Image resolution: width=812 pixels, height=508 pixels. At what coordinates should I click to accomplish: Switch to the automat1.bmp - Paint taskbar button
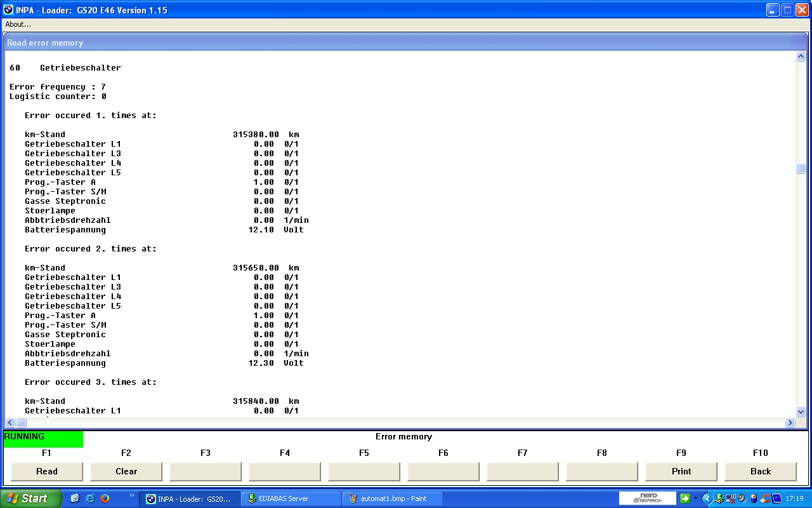[x=393, y=498]
